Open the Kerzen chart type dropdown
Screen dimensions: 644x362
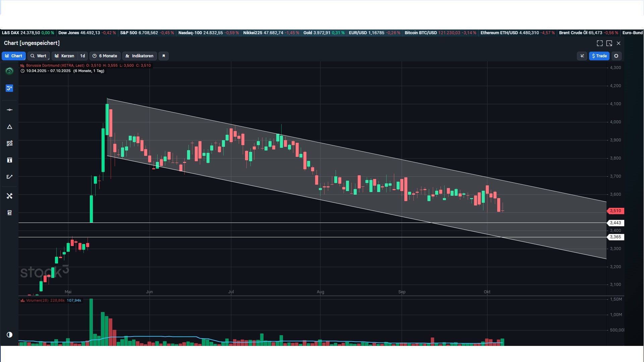(65, 56)
